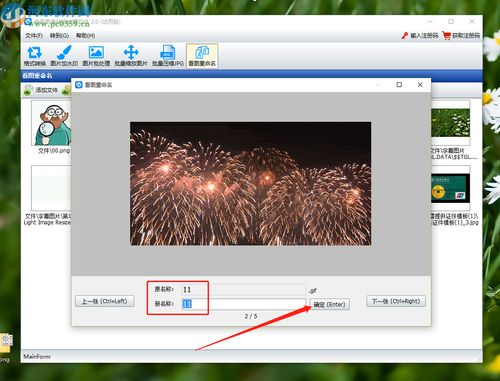Open the 转到(G) menu

[x=59, y=35]
